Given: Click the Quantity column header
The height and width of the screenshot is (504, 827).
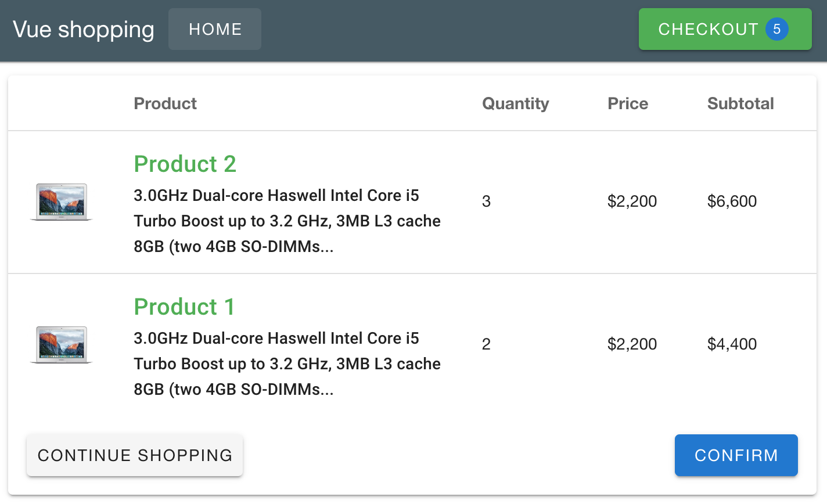Looking at the screenshot, I should tap(515, 103).
